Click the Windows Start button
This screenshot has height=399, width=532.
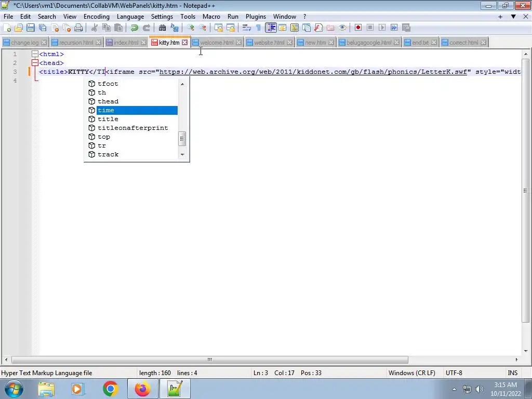click(14, 389)
